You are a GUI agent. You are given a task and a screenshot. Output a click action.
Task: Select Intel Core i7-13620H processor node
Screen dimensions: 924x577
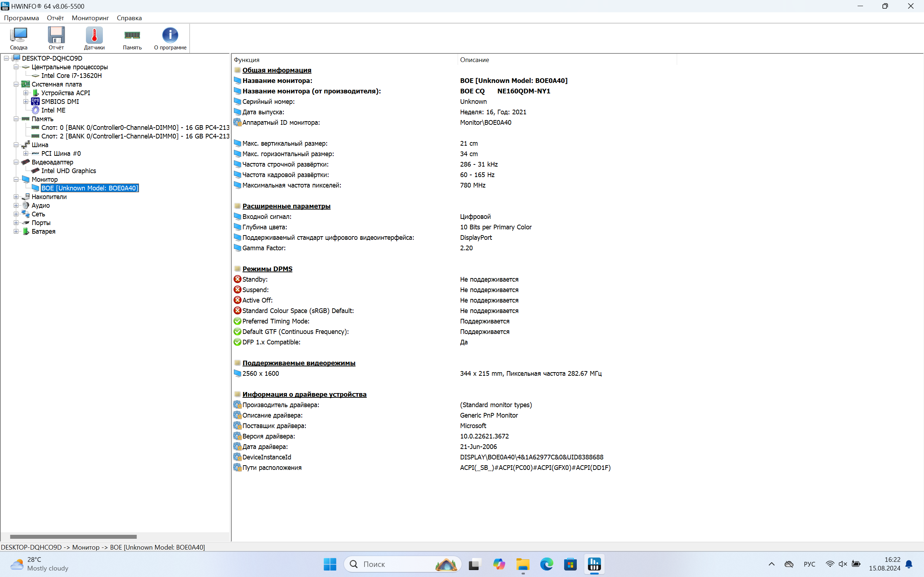point(71,76)
